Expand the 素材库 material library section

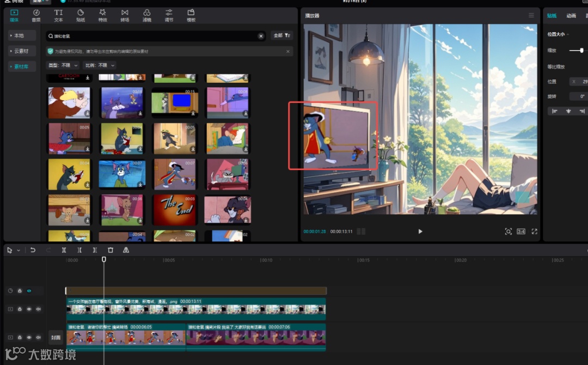[x=22, y=66]
